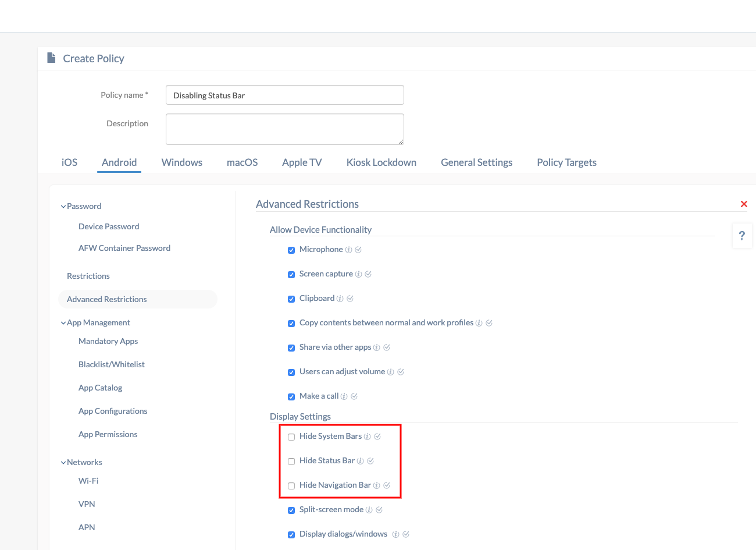
Task: Click the info icon beside Screen capture
Action: click(358, 274)
